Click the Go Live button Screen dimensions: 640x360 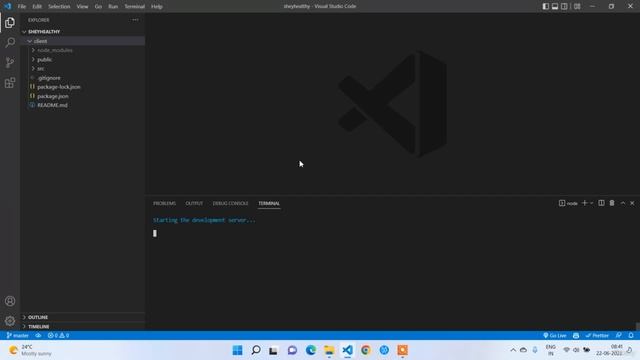[x=555, y=335]
